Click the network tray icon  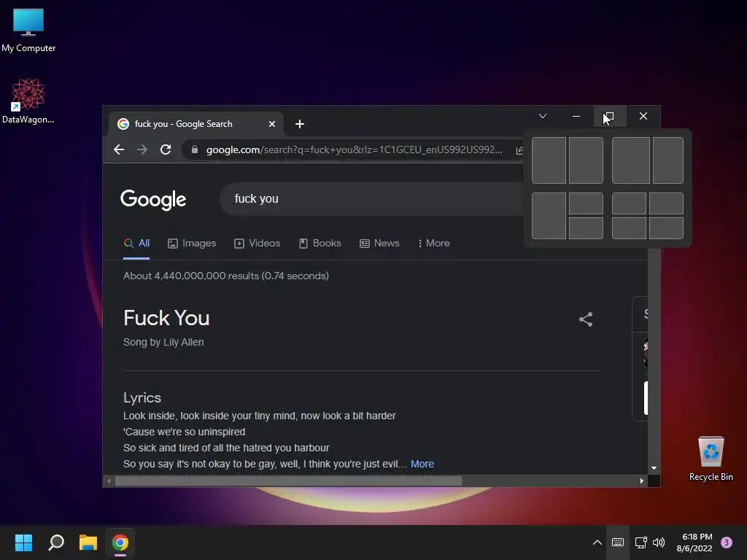point(640,542)
